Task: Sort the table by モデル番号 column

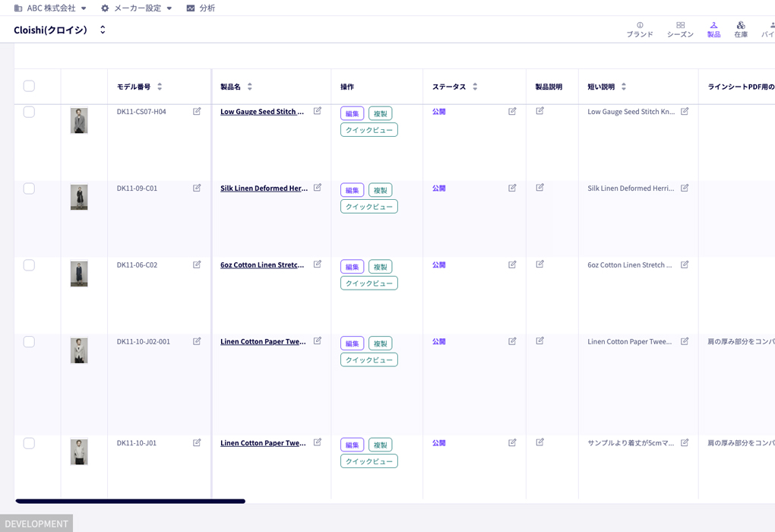Action: point(160,87)
